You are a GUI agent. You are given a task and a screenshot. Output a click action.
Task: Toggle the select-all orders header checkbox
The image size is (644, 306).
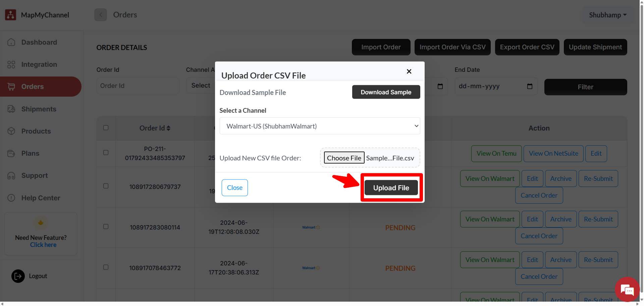pos(106,128)
